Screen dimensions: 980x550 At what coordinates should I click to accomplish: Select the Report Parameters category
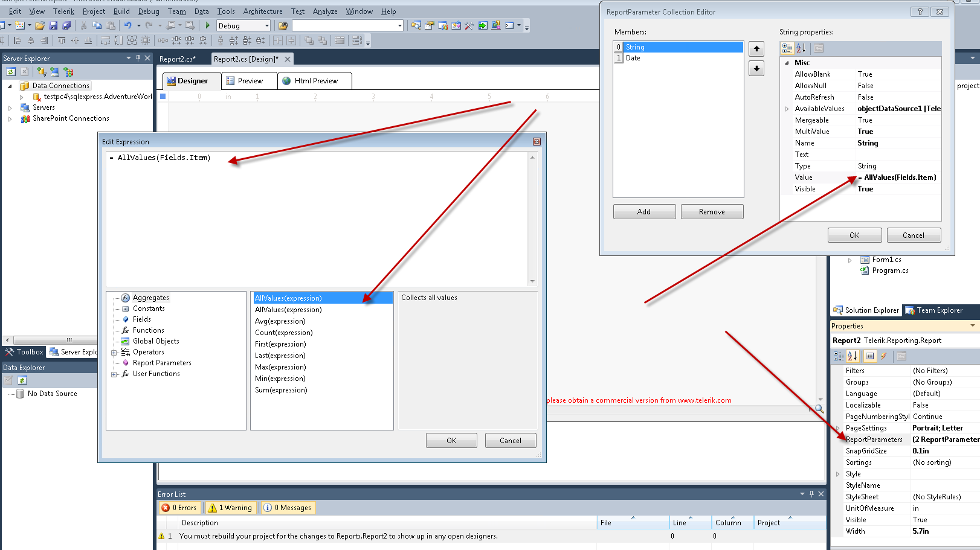click(x=162, y=363)
